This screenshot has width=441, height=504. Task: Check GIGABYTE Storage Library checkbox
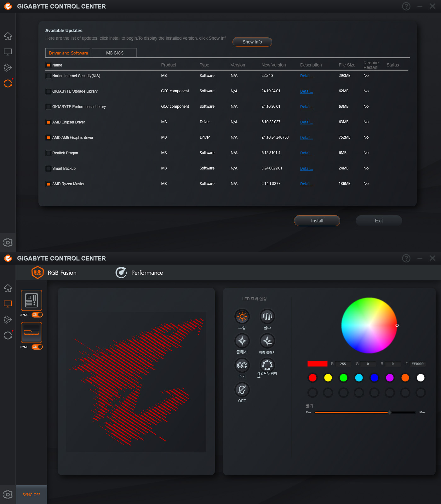click(49, 91)
